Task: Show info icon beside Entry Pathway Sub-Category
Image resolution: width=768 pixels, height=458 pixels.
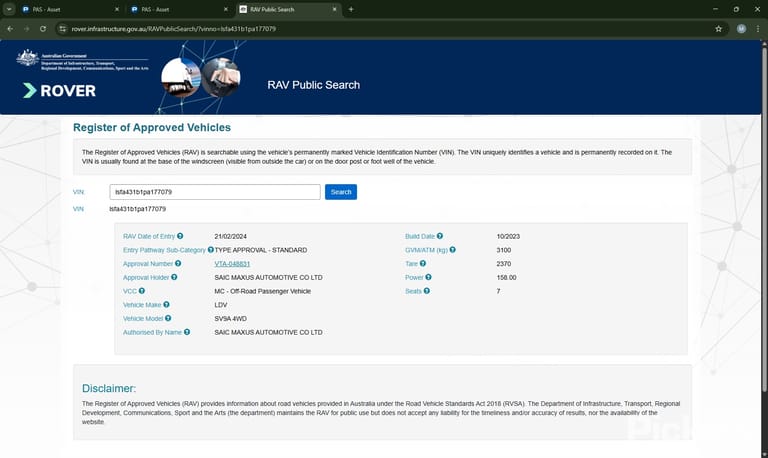Action: tap(211, 250)
